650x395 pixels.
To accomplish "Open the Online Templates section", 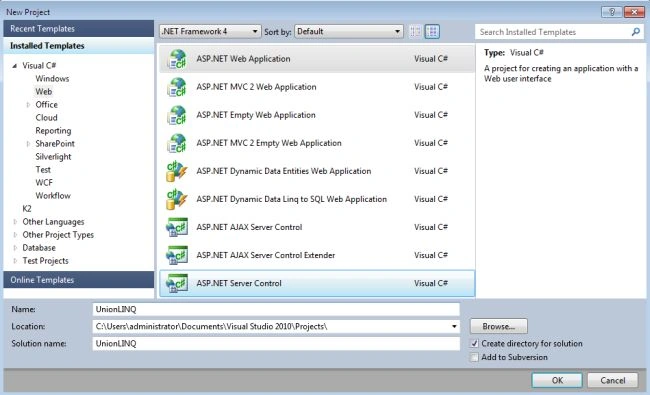I will [x=78, y=280].
